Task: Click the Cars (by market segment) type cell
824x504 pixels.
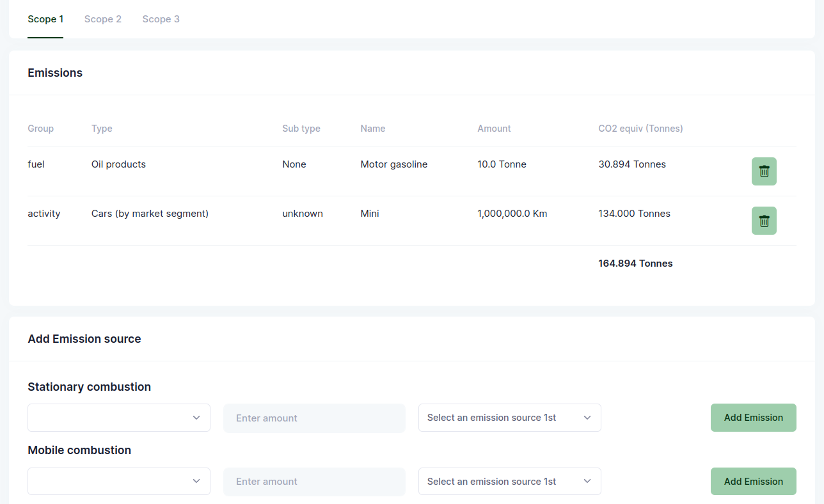Action: click(x=150, y=214)
